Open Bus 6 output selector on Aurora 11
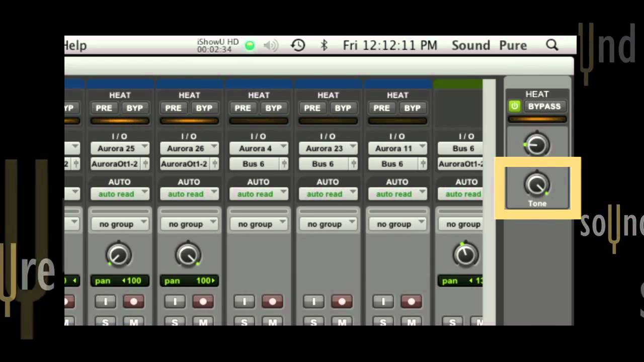 393,164
